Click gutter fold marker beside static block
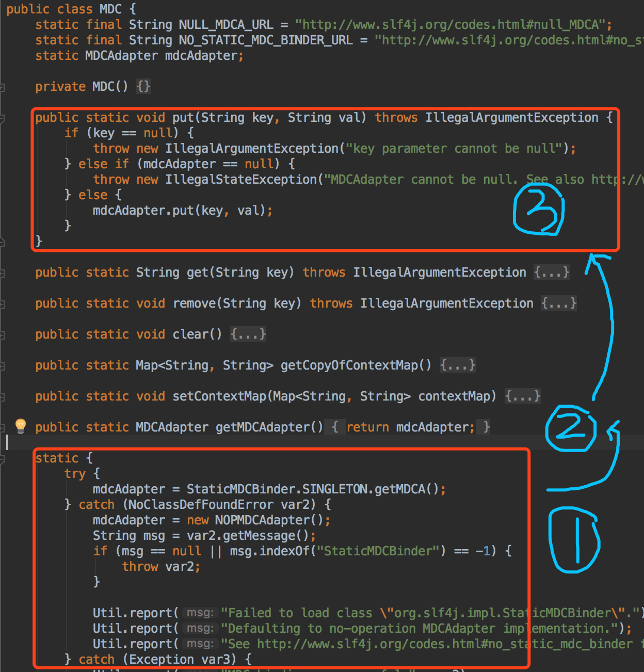This screenshot has height=672, width=644. pos(2,459)
